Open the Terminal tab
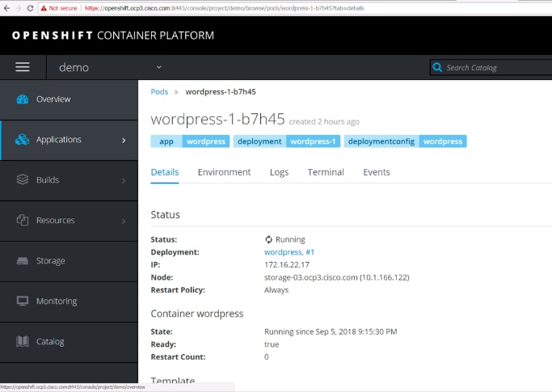The height and width of the screenshot is (392, 552). [x=326, y=172]
